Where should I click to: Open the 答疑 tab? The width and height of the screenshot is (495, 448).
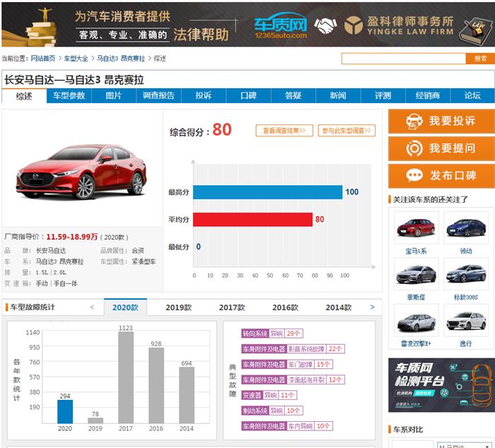click(x=293, y=95)
